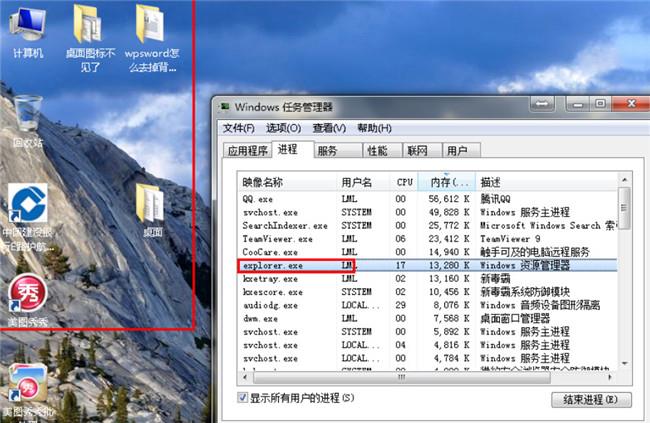Maximize the Task Manager window
650x423 pixels.
click(x=600, y=103)
